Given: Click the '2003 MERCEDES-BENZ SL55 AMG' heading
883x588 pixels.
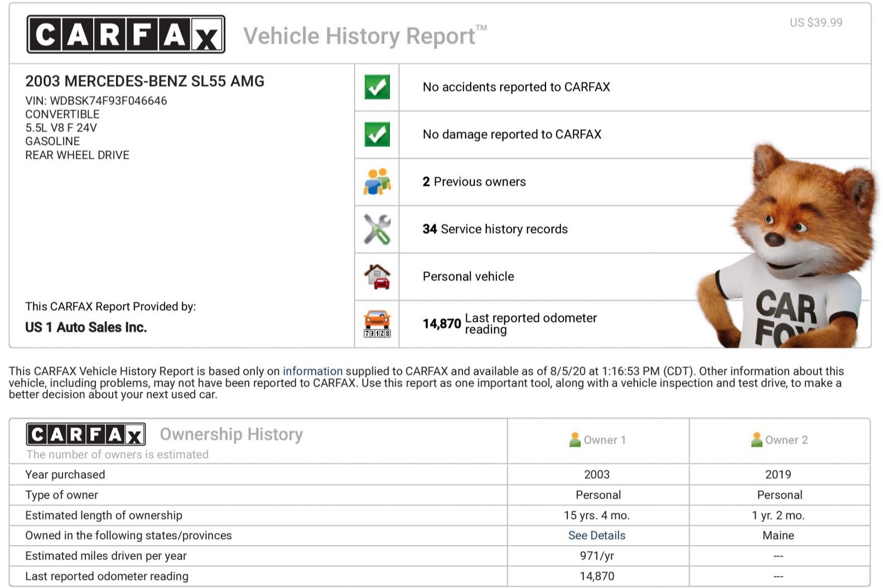Looking at the screenshot, I should pyautogui.click(x=145, y=81).
